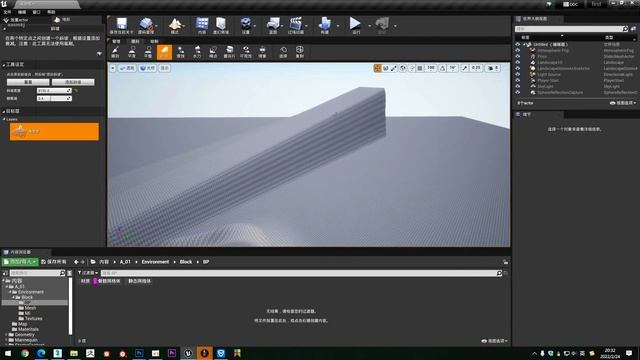Select the Mirror landscape tool
The width and height of the screenshot is (640, 360).
point(262,52)
